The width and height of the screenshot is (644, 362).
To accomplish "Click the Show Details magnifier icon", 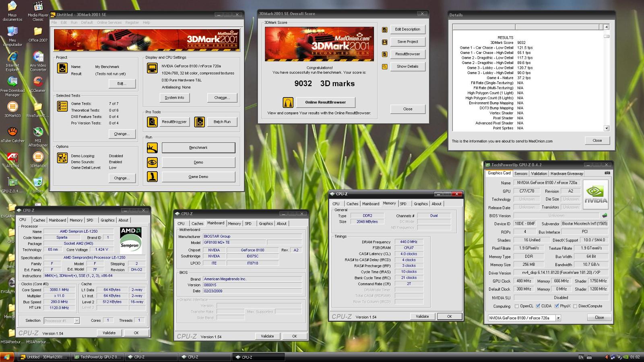I will pyautogui.click(x=385, y=66).
